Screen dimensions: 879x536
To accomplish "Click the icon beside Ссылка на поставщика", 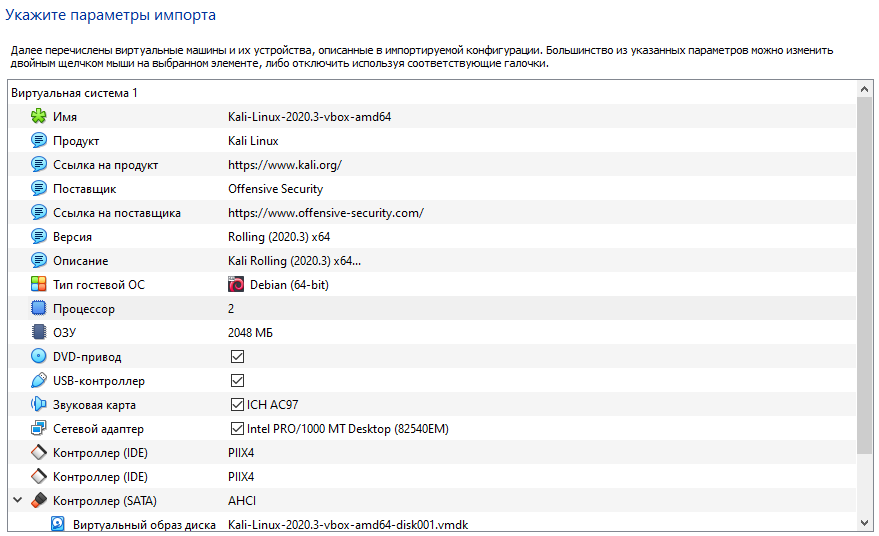I will pyautogui.click(x=39, y=212).
